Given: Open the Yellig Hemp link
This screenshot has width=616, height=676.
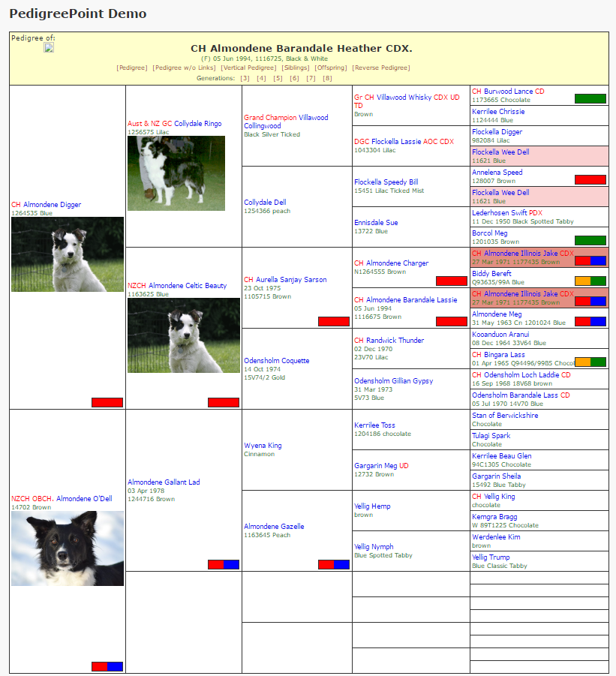Looking at the screenshot, I should [372, 506].
